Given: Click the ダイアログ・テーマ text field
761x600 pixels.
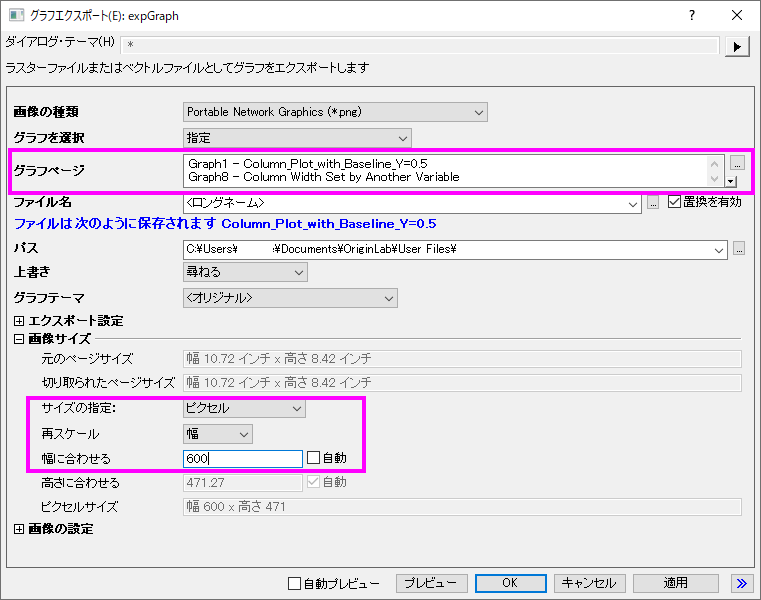Looking at the screenshot, I should (419, 45).
